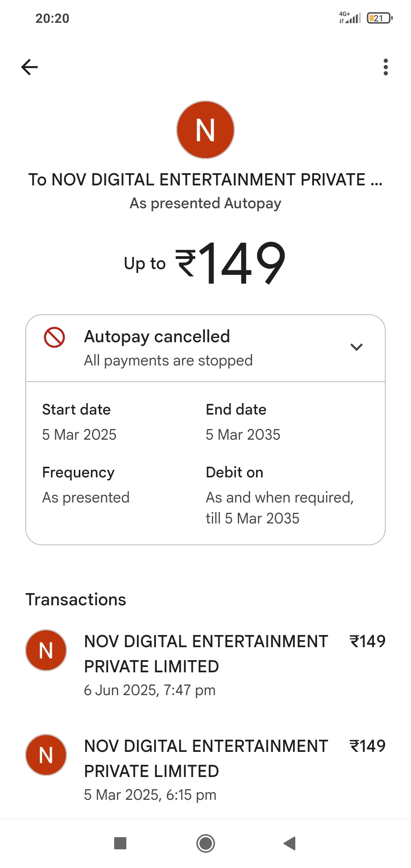
Task: Tap the back arrow at top left
Action: click(29, 67)
